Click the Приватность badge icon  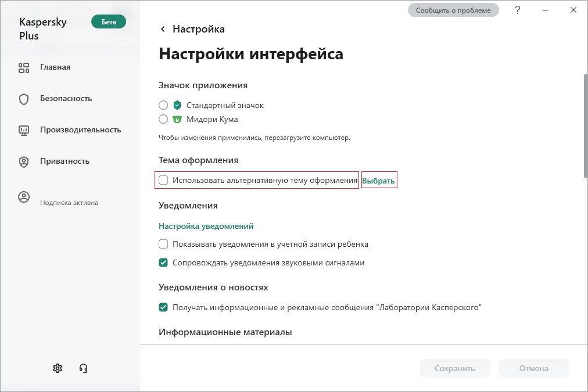(x=24, y=162)
